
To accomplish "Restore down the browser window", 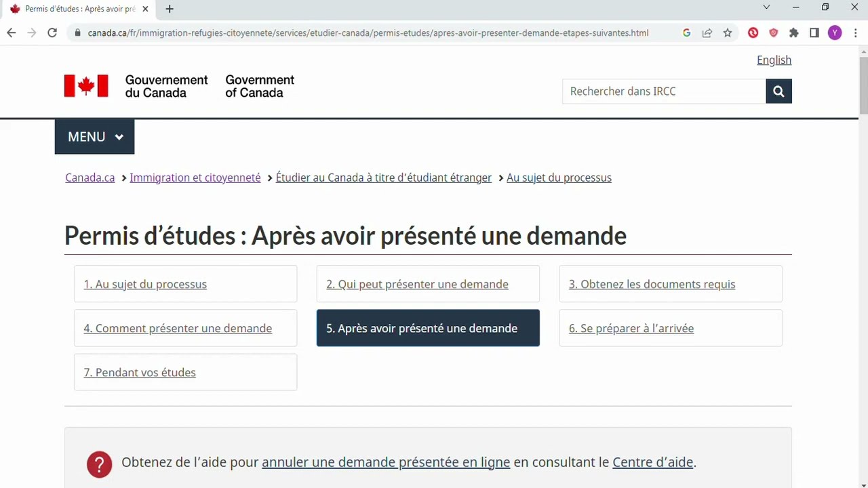I will (825, 7).
